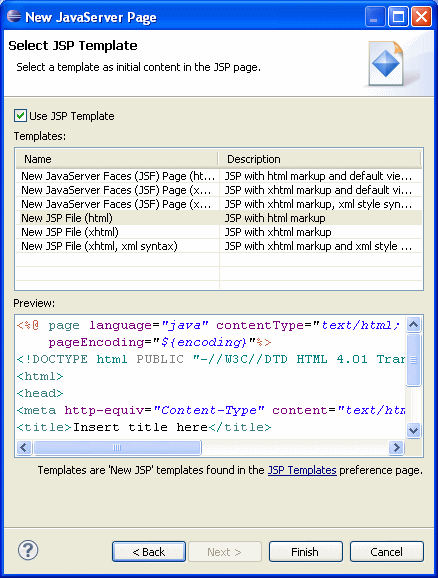Viewport: 438px width, 578px height.
Task: Select New JSP File (xhtml) template
Action: 219,232
